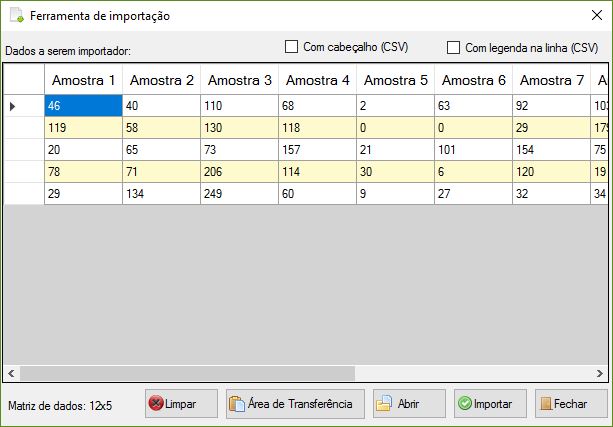Select the Amostra 4 column header
The width and height of the screenshot is (613, 427).
317,80
